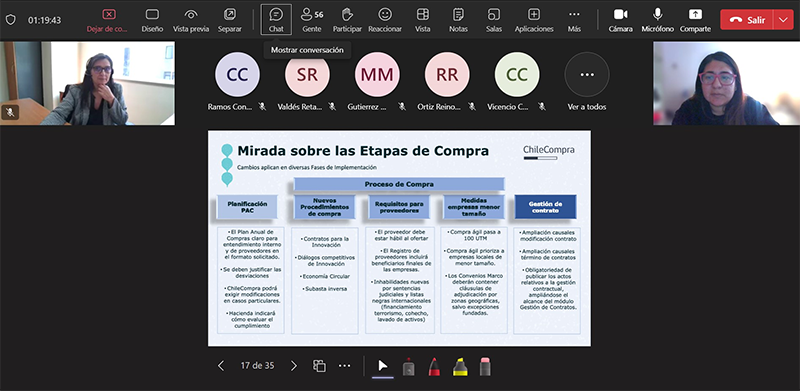The width and height of the screenshot is (800, 391).
Task: Select the red pen tool
Action: (x=434, y=366)
